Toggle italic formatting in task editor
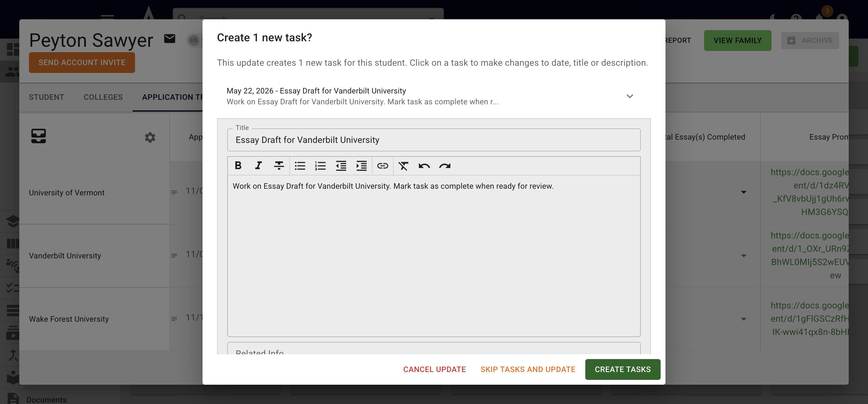868x404 pixels. click(x=259, y=166)
